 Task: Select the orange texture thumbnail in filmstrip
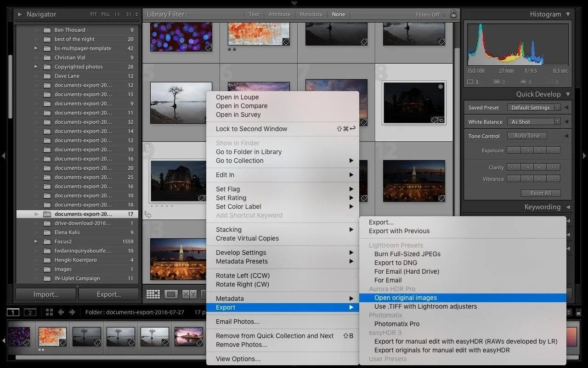tap(52, 337)
